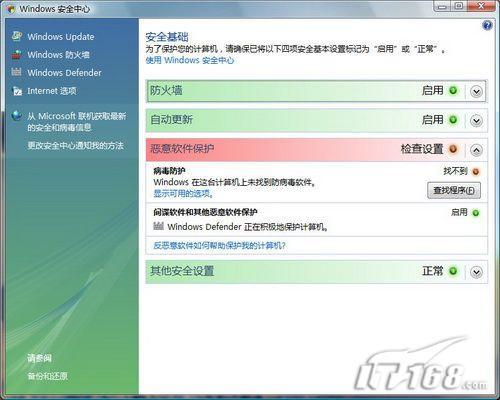The image size is (500, 400).
Task: Click the globe icon beside Microsoft 联机 info
Action: point(16,116)
